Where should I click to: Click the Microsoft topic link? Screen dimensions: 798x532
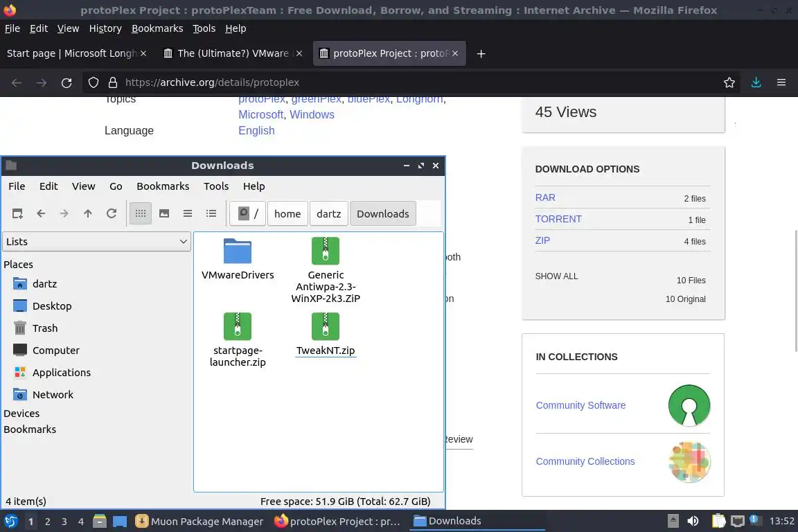[260, 114]
